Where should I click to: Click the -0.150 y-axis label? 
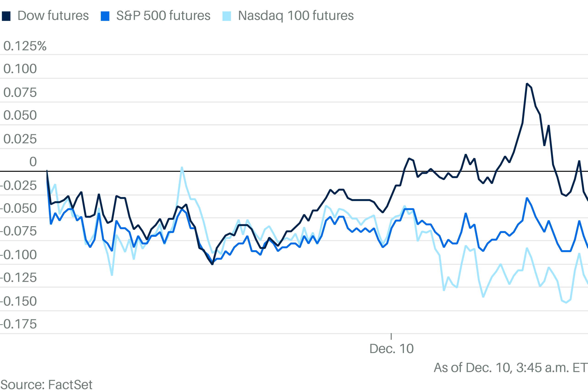[18, 301]
